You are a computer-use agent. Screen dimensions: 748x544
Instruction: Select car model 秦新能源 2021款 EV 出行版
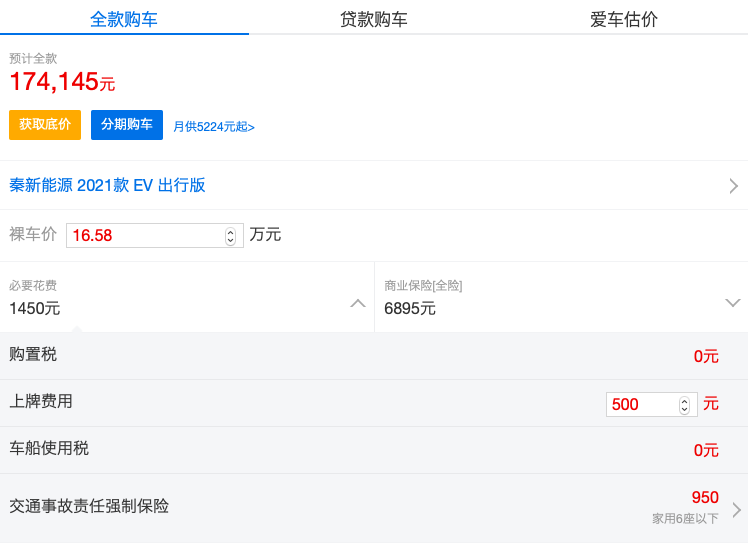107,185
